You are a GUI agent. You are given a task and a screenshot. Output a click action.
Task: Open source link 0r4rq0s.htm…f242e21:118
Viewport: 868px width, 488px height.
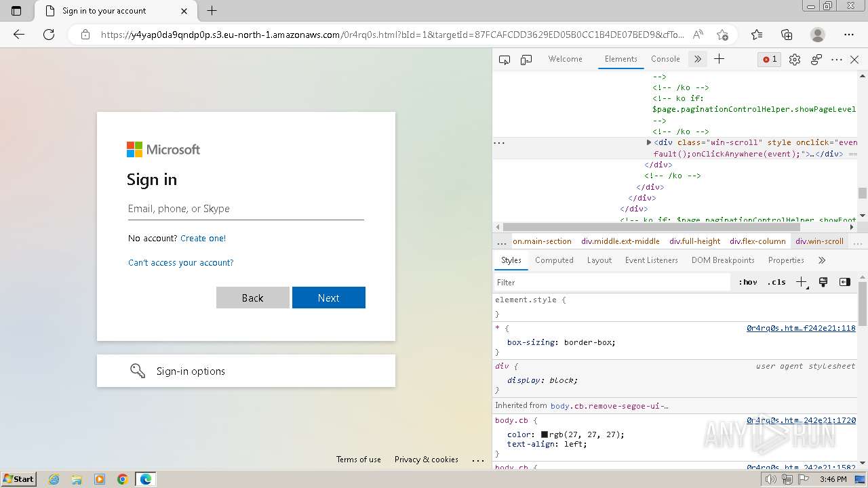[801, 328]
